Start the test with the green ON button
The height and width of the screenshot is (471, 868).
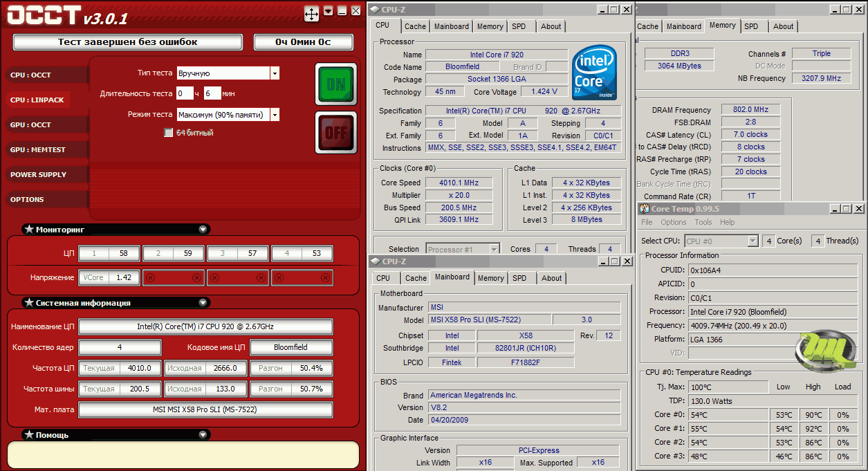tap(336, 84)
